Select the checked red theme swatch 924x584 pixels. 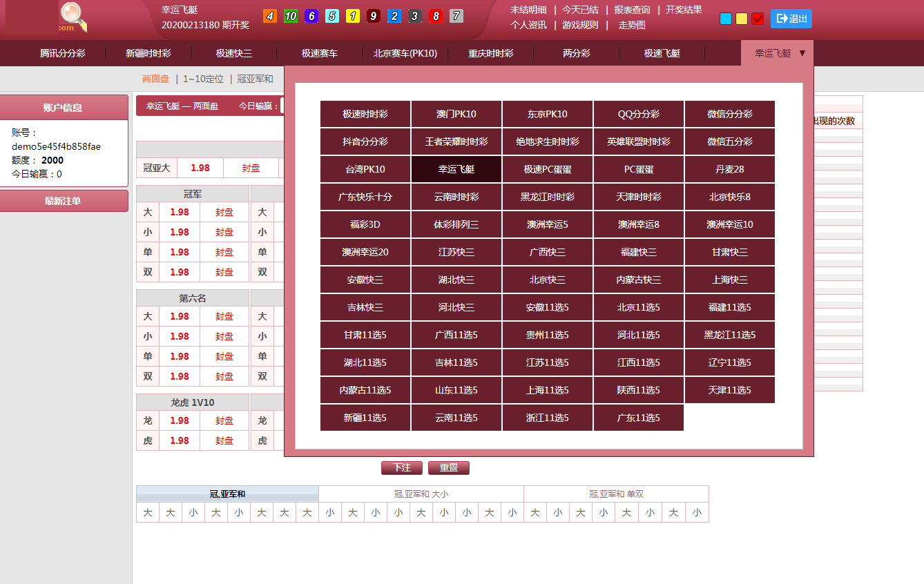coord(758,19)
